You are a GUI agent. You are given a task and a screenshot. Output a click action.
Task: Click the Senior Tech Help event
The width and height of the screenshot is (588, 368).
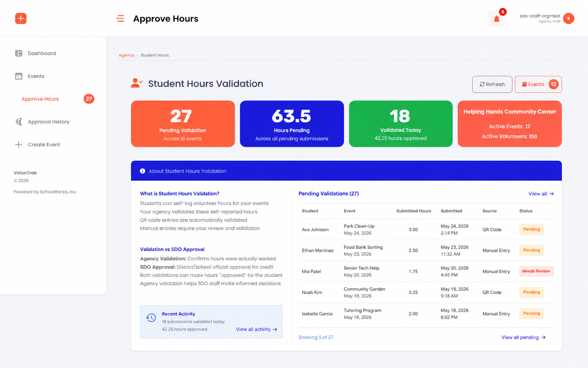click(x=361, y=268)
